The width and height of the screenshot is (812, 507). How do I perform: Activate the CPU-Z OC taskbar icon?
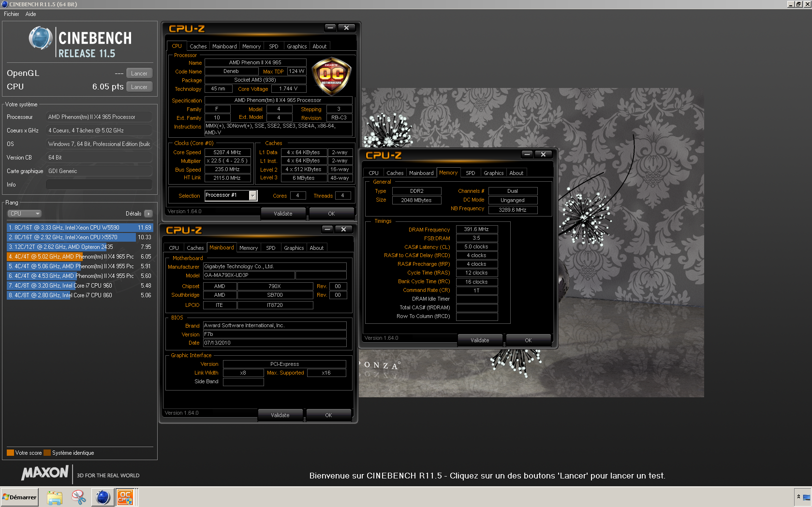(x=125, y=497)
